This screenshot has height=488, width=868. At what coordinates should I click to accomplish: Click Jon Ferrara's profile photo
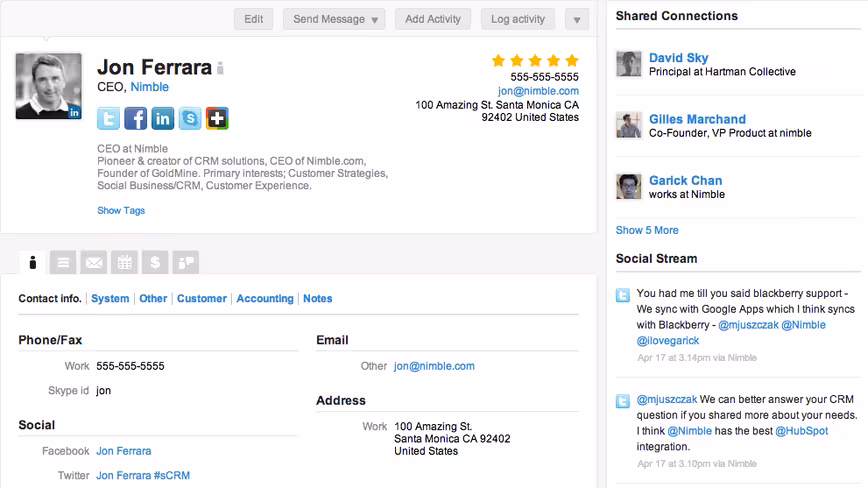click(49, 86)
